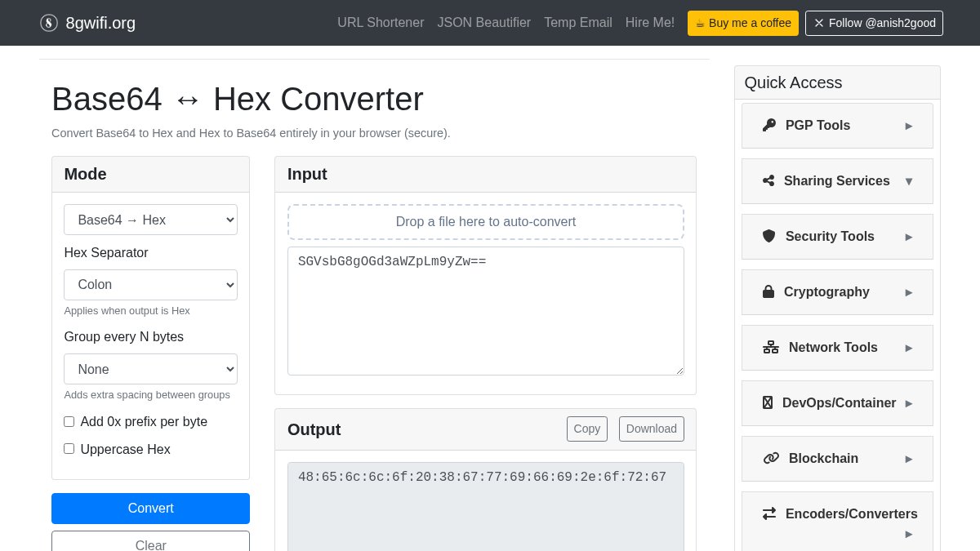Check the Uppercase Hex option
The height and width of the screenshot is (551, 980).
coord(69,448)
